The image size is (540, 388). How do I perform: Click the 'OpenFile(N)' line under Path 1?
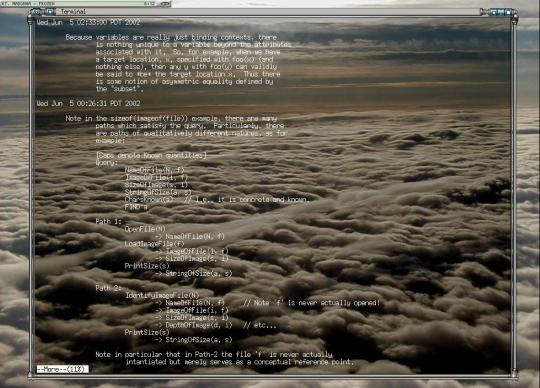coord(145,229)
